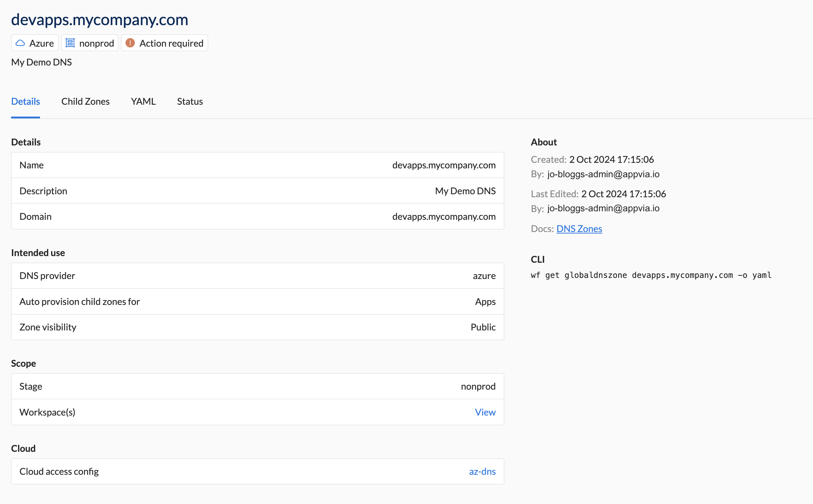
Task: Click View link for Workspace(s)
Action: pyautogui.click(x=485, y=412)
